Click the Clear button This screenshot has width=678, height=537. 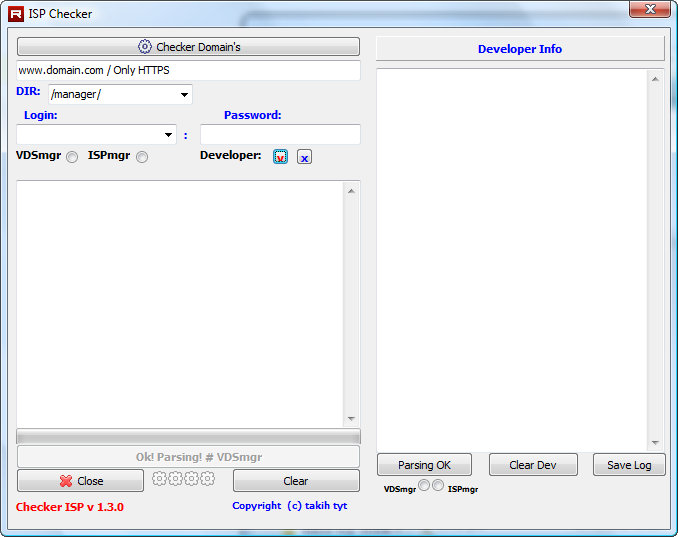click(296, 481)
